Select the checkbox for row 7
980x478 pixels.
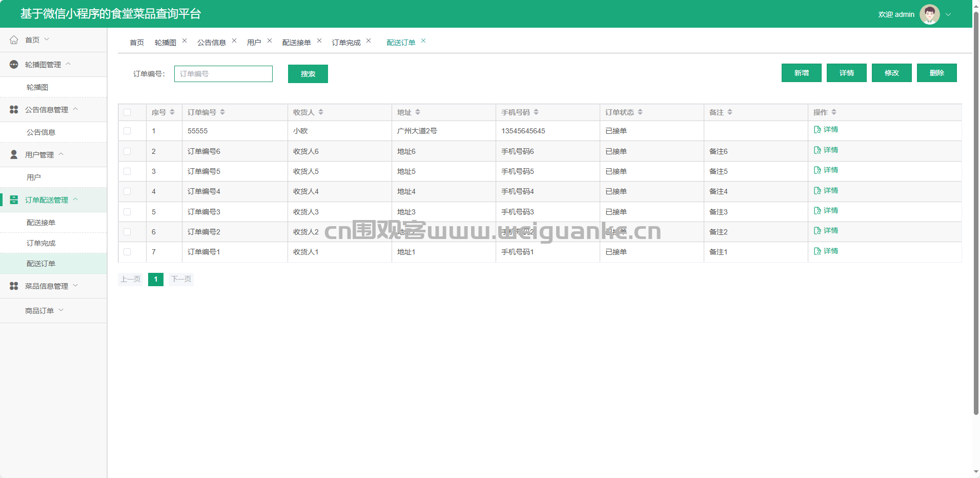point(127,252)
